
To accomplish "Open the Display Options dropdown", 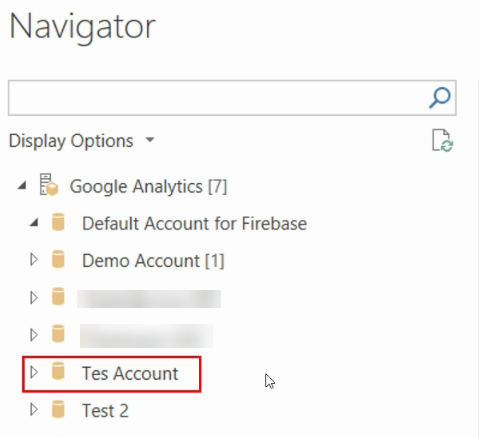I will tap(81, 141).
